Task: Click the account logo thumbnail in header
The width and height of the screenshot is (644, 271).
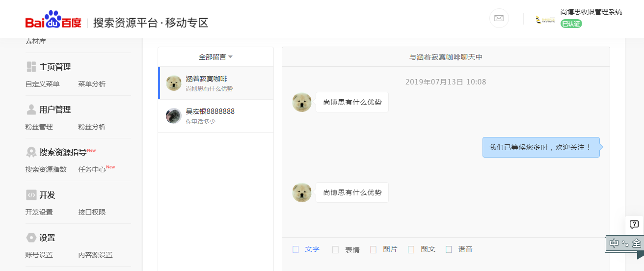Action: (x=545, y=20)
